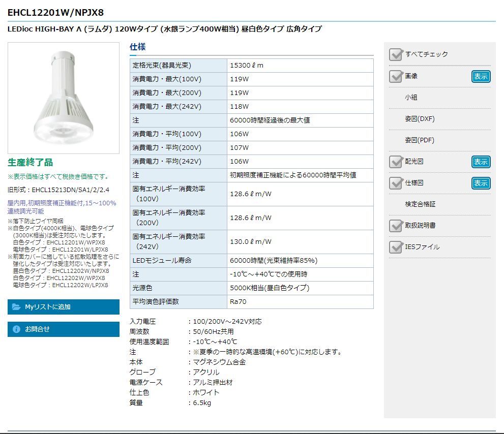Click 表示 button beside 配光図

click(481, 162)
